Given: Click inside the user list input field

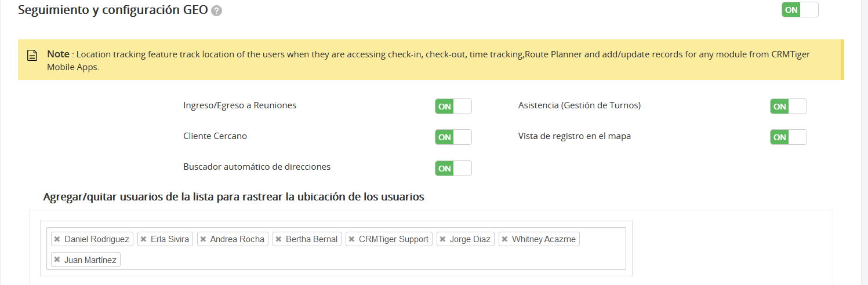Looking at the screenshot, I should click(371, 260).
